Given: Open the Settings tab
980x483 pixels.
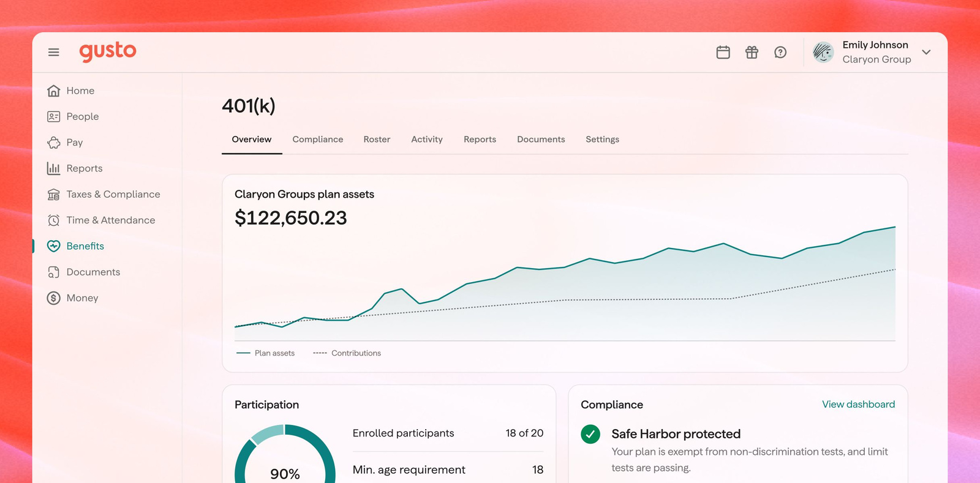Looking at the screenshot, I should pos(602,140).
